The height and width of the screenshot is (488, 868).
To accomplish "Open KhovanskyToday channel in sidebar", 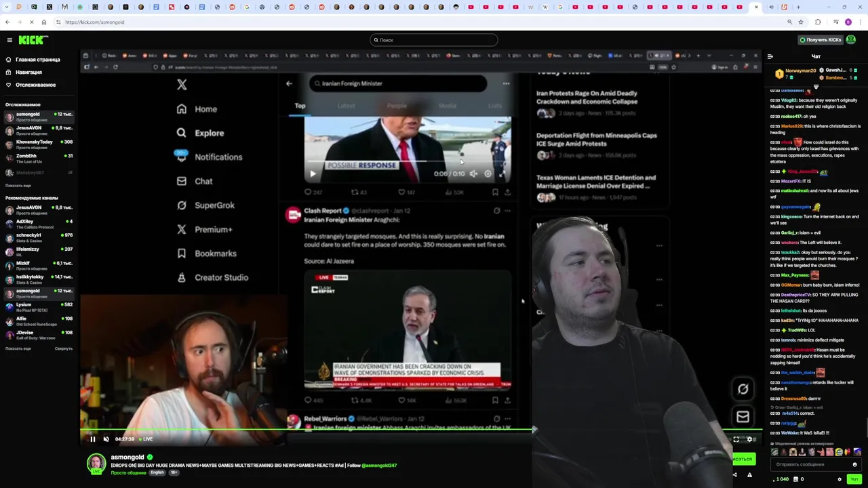I will coord(39,144).
